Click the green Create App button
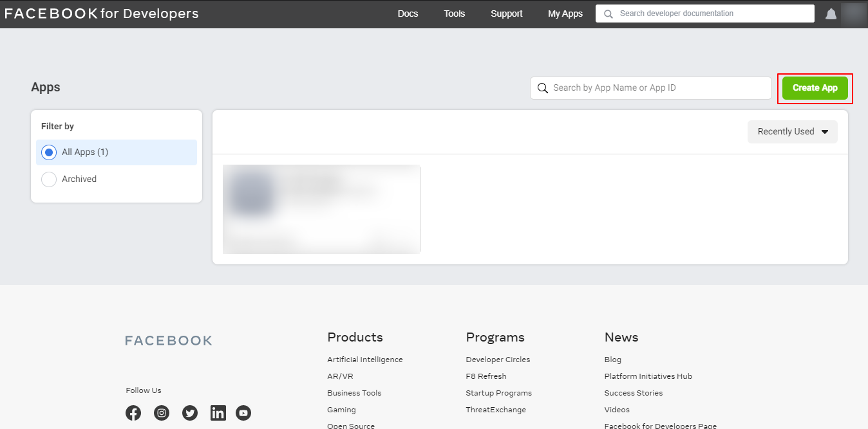 click(x=815, y=88)
